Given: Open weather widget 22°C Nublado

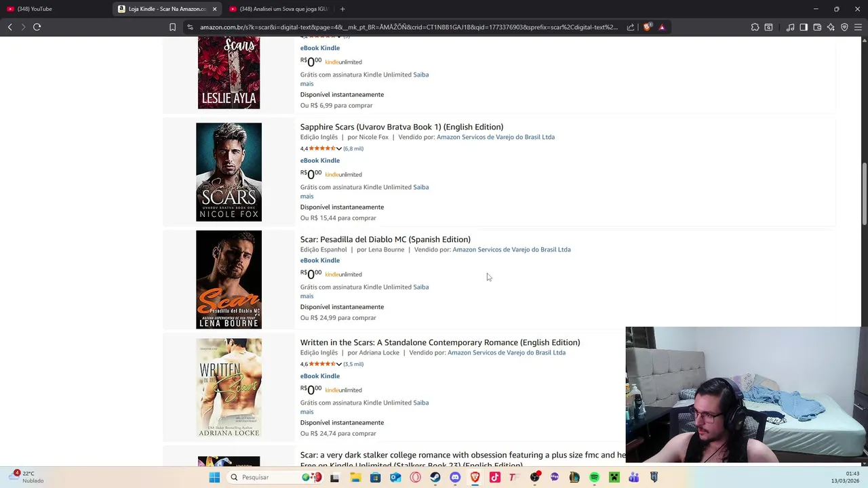Looking at the screenshot, I should (x=27, y=477).
